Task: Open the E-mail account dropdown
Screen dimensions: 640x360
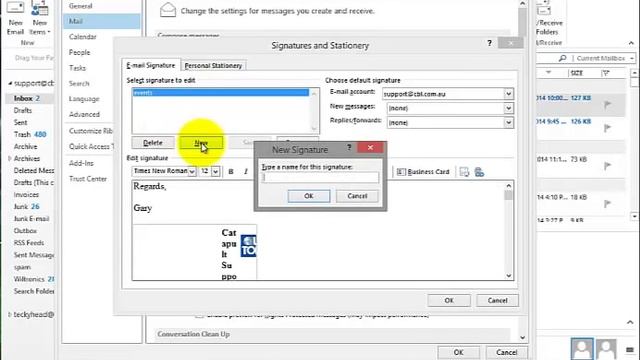Action: [508, 94]
